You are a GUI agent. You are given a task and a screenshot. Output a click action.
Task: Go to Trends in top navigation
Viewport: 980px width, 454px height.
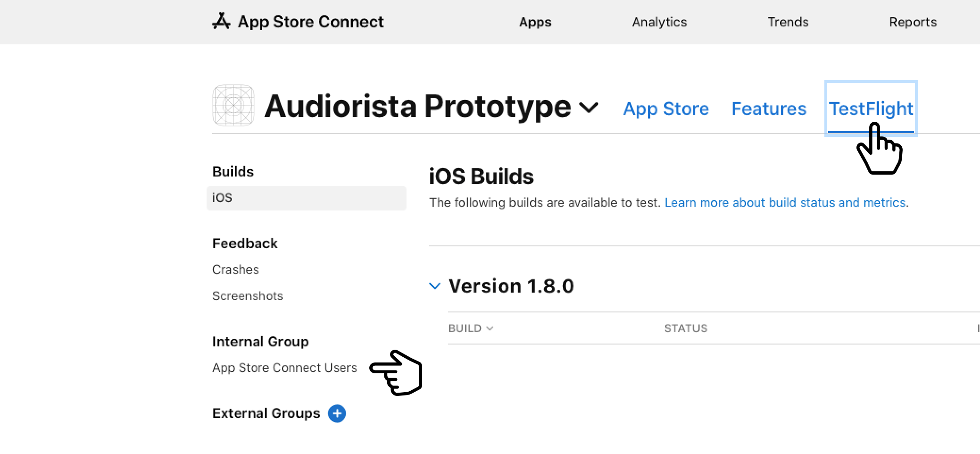[788, 22]
